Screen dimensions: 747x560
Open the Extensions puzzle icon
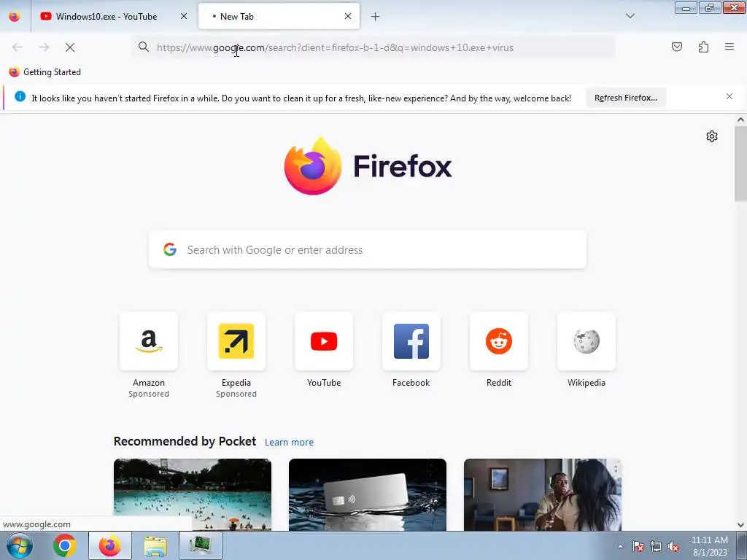(703, 47)
